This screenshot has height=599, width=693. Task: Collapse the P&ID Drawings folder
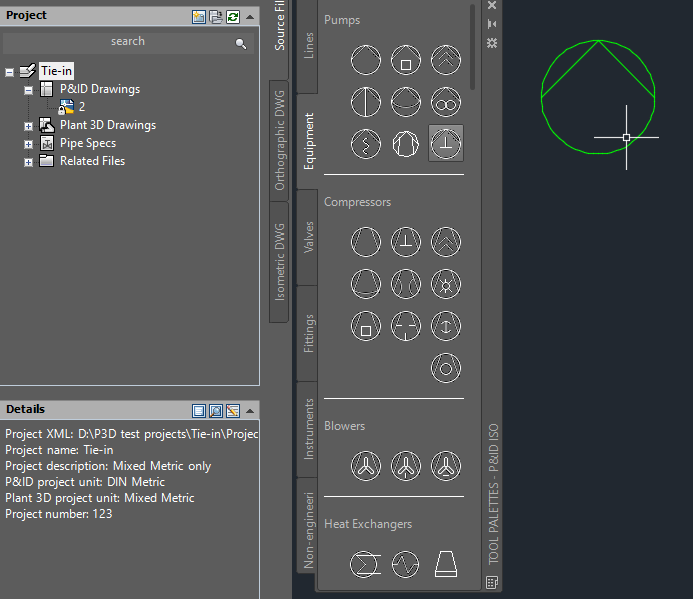(x=28, y=90)
